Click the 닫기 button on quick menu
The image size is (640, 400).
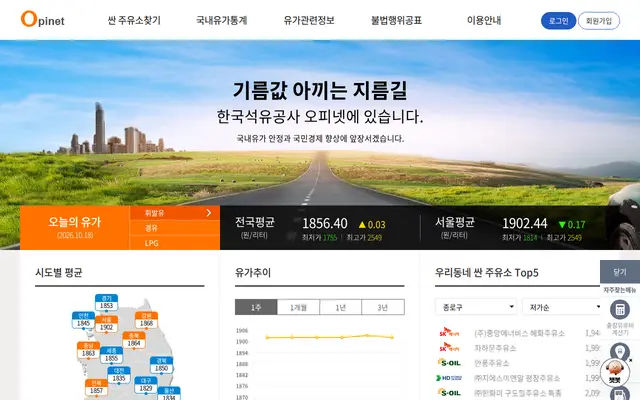click(620, 271)
